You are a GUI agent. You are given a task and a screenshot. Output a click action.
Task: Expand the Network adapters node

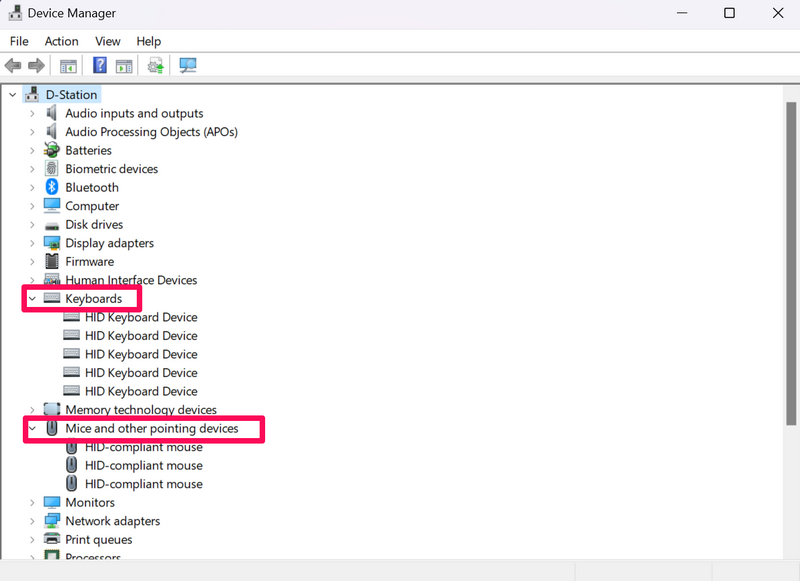32,521
